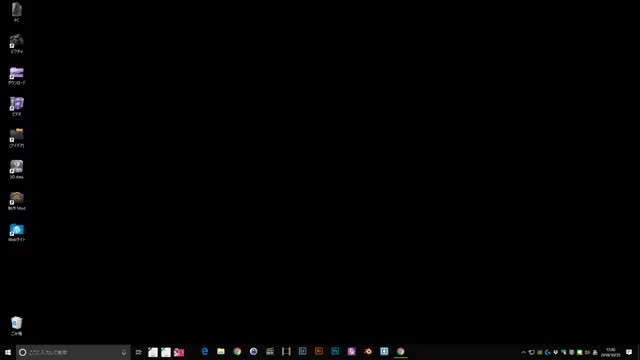
Task: Open the Windows Start menu
Action: (x=8, y=352)
